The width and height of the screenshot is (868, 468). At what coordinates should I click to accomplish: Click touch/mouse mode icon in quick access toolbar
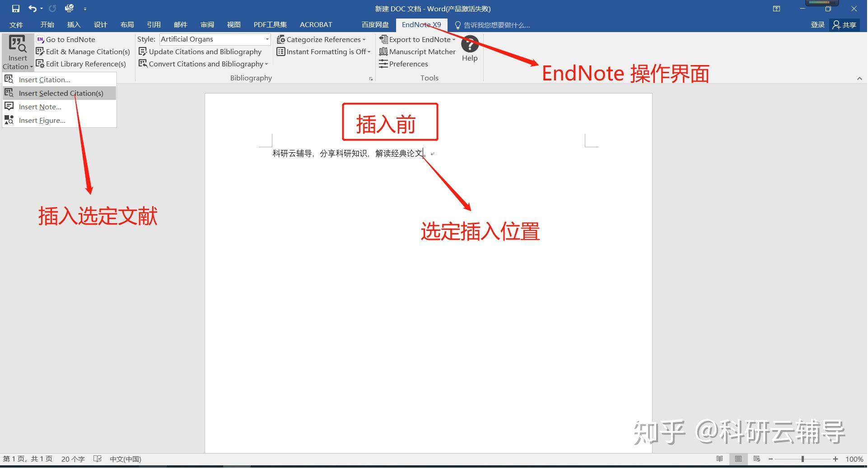pos(69,9)
